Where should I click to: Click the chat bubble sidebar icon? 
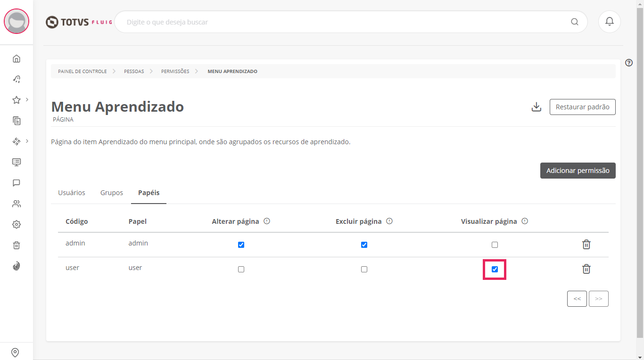coord(17,183)
